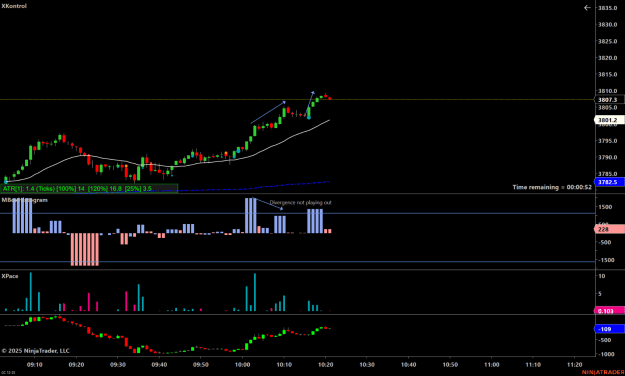The width and height of the screenshot is (625, 376).
Task: Click the 1500 histogram axis label
Action: click(605, 207)
